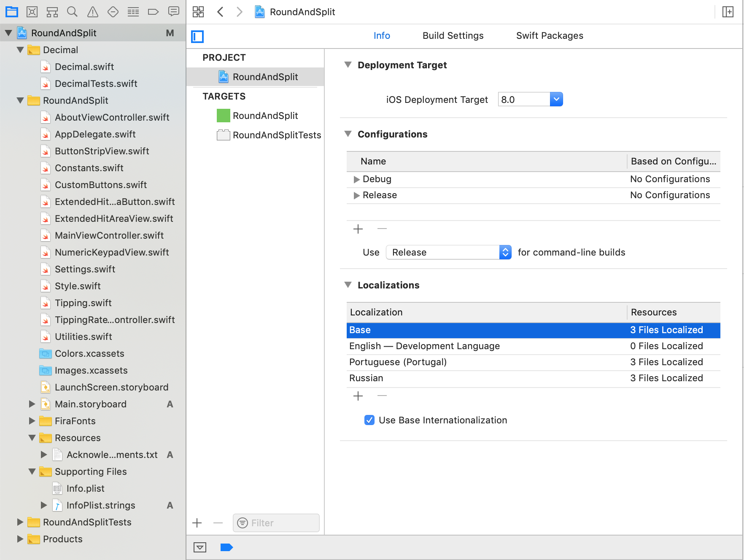Go forward in editor history
Image resolution: width=744 pixels, height=560 pixels.
coord(240,12)
